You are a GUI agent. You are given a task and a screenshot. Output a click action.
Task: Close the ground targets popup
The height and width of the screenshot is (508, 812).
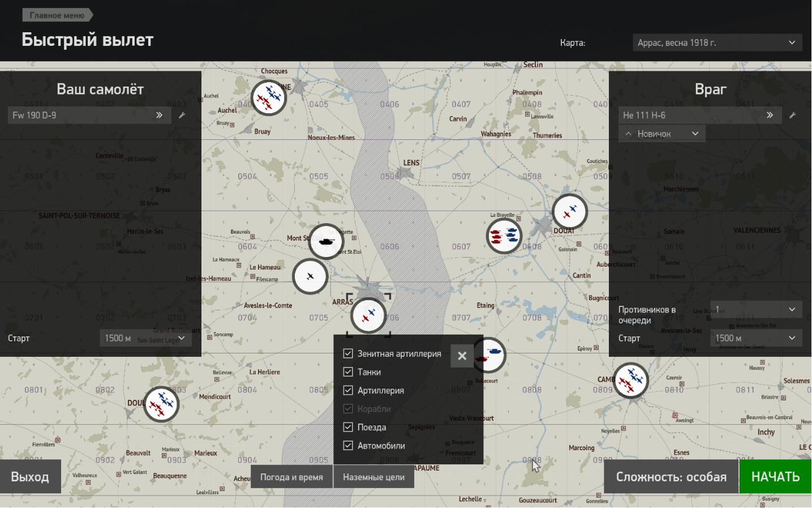[x=462, y=356]
